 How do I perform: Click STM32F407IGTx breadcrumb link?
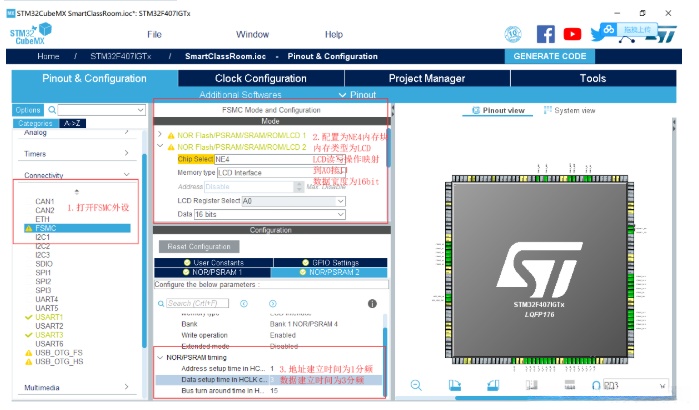click(121, 56)
